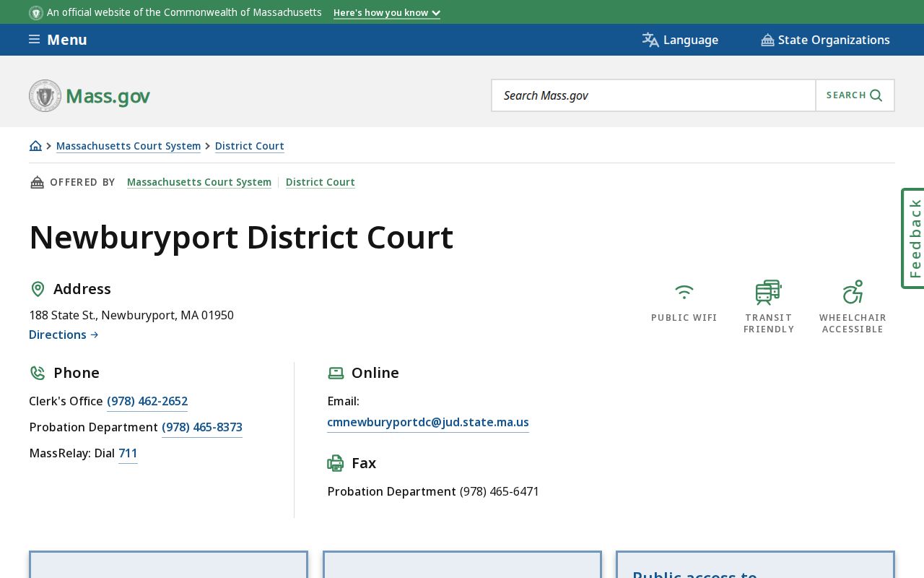Image resolution: width=924 pixels, height=578 pixels.
Task: Click the Public WiFi icon
Action: click(x=684, y=292)
